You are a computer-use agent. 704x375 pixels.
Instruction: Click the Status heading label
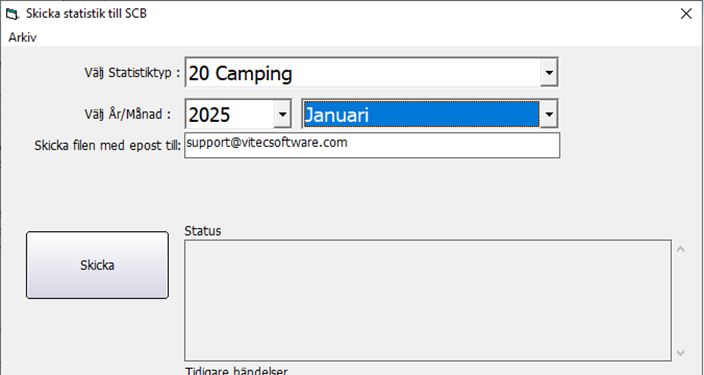point(203,231)
